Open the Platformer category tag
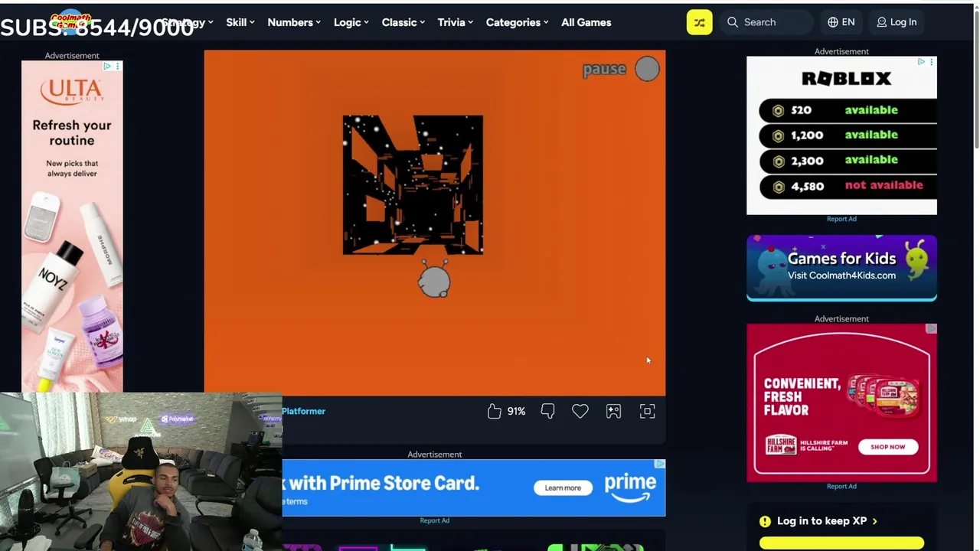Screen dimensions: 980x551 (x=303, y=411)
